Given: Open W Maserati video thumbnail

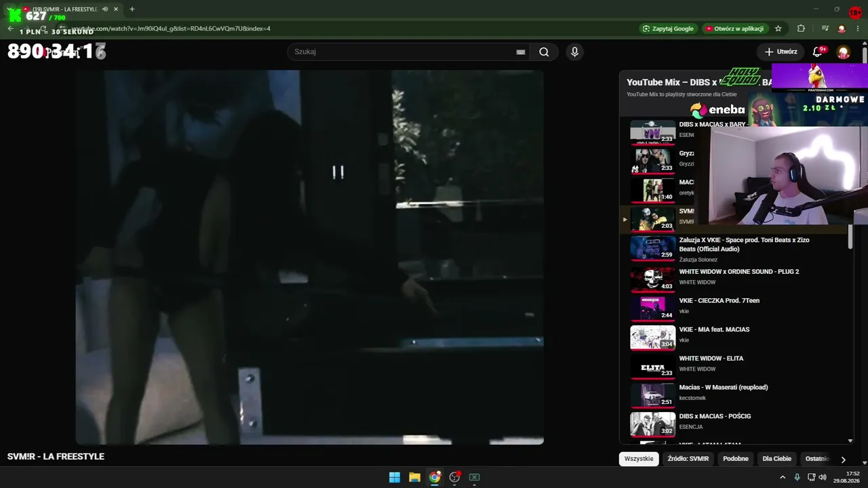Looking at the screenshot, I should (652, 396).
